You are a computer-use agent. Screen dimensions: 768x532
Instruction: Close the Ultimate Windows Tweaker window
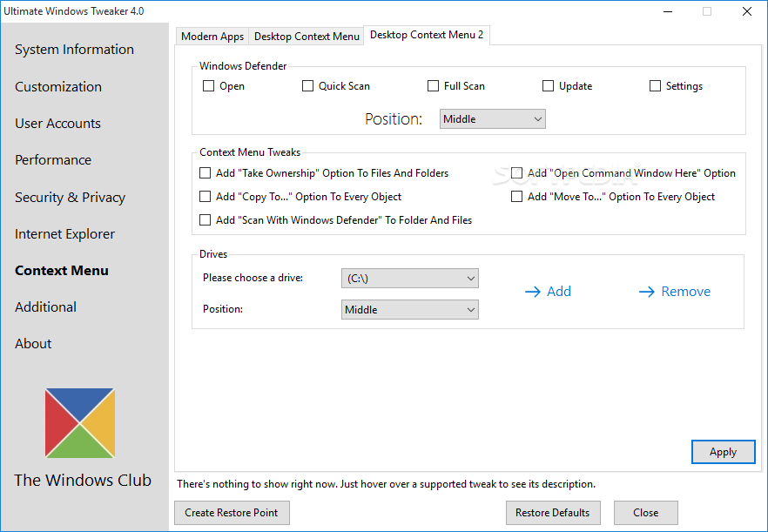click(x=746, y=11)
